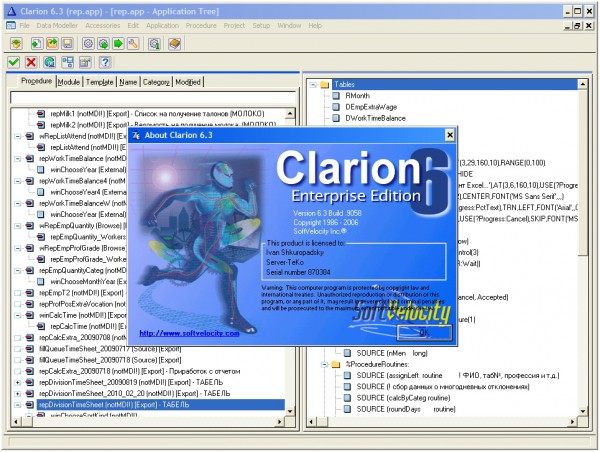Collapse the winCalcTime tree node
Viewport: 600px width, 452px height.
click(18, 315)
